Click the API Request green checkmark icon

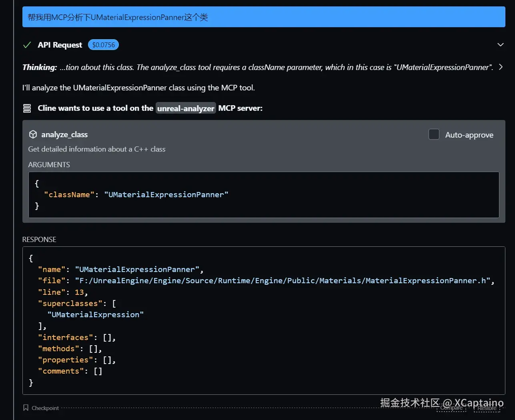(x=27, y=45)
